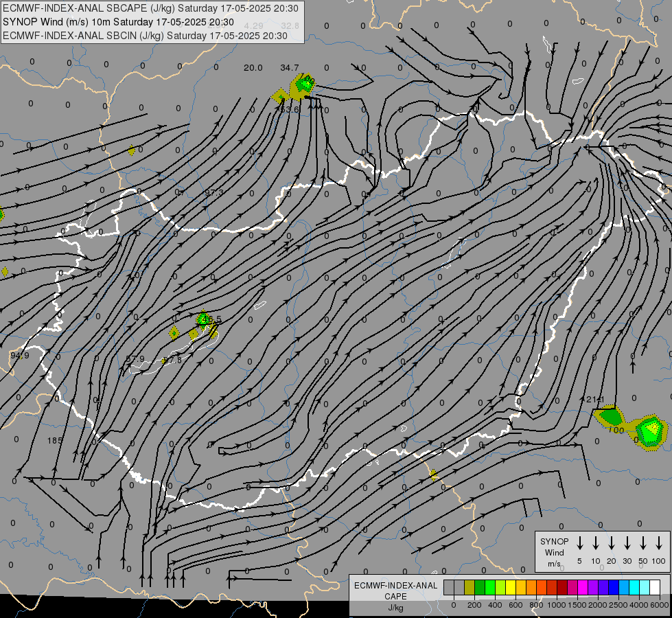Screen dimensions: 672x618
Task: Pick the white swatch in CAPE legend
Action: point(655,587)
